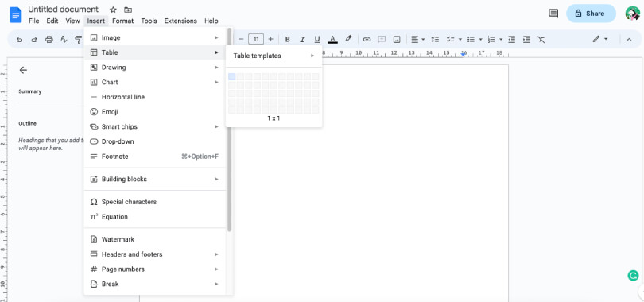Expand the Image submenu
Screen dimensions: 644x302
point(155,38)
